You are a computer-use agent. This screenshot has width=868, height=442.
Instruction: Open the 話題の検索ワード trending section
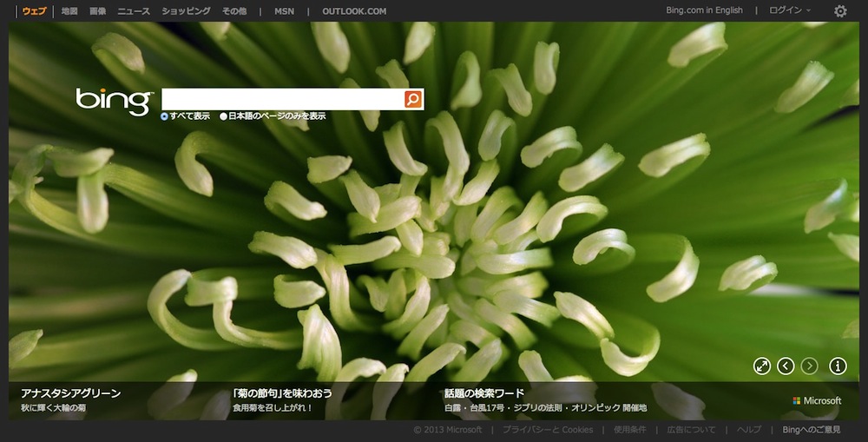484,393
